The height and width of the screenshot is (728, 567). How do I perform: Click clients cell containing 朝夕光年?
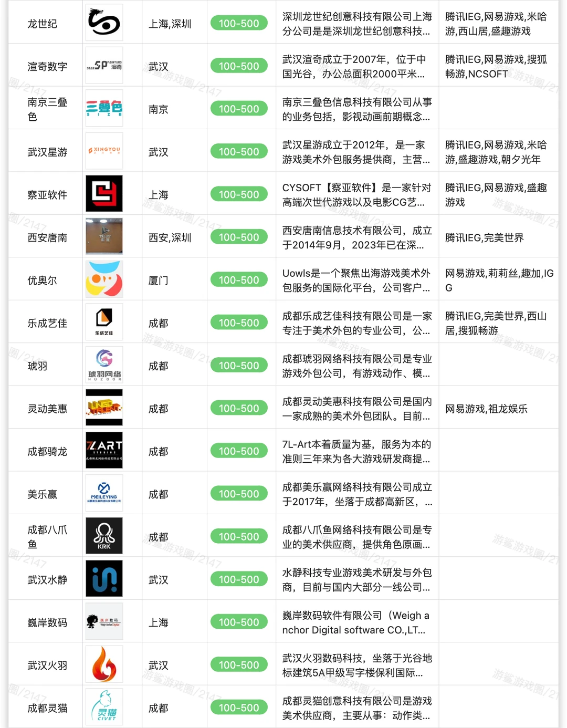click(x=496, y=152)
